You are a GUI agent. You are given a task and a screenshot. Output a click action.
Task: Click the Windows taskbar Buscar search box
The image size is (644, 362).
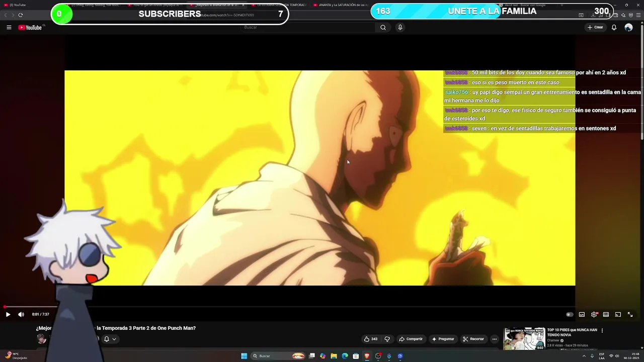278,356
